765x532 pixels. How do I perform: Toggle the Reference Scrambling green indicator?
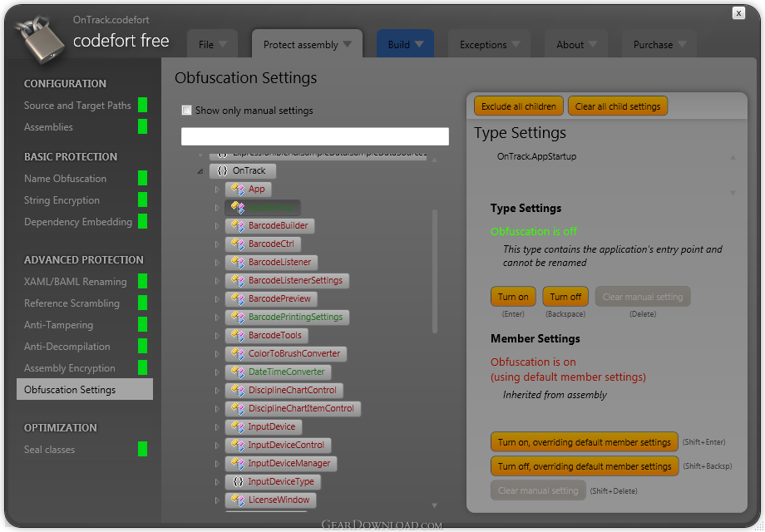click(142, 303)
